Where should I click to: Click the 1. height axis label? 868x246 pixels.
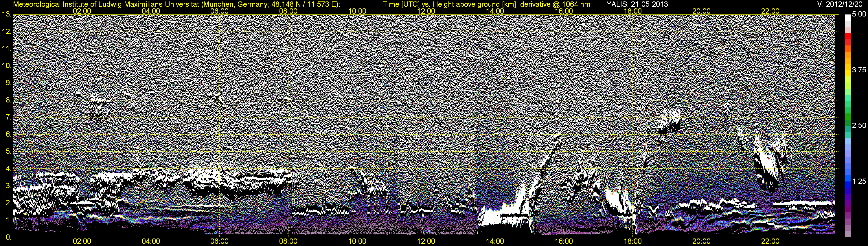point(8,220)
